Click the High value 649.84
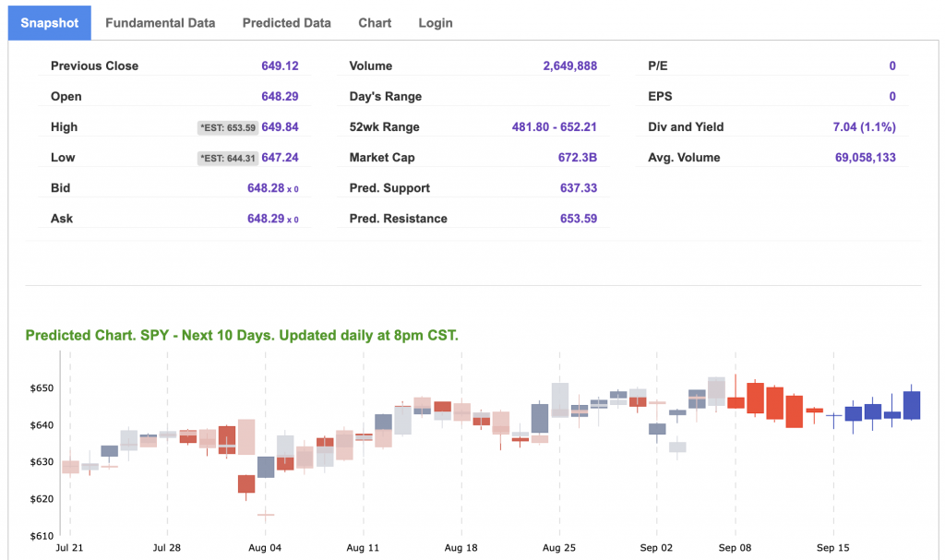 coord(280,127)
